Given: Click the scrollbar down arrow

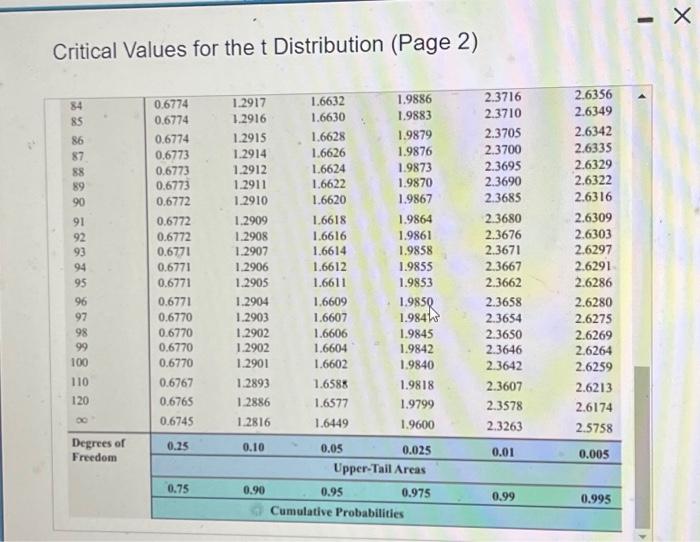Looking at the screenshot, I should tap(642, 536).
